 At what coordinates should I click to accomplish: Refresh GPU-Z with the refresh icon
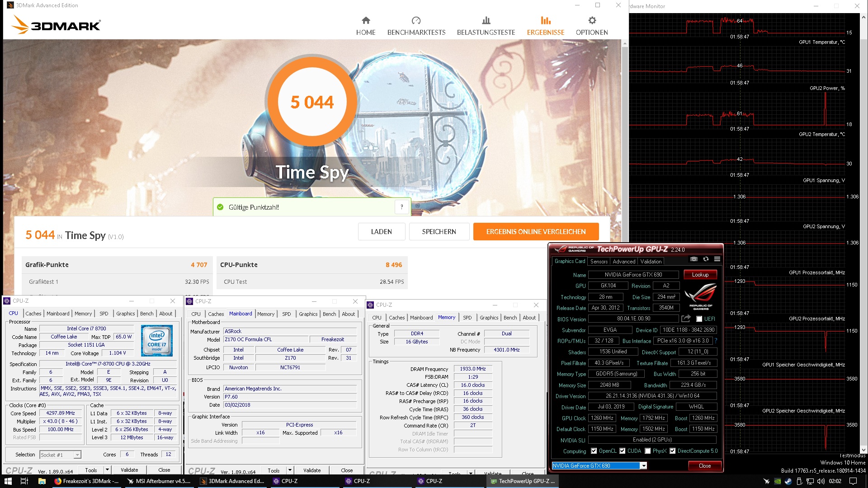point(706,259)
